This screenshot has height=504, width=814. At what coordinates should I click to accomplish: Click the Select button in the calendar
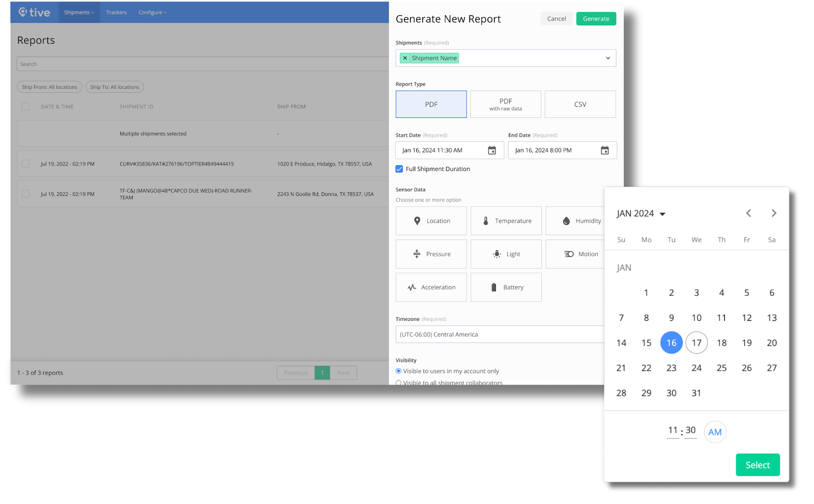(758, 464)
